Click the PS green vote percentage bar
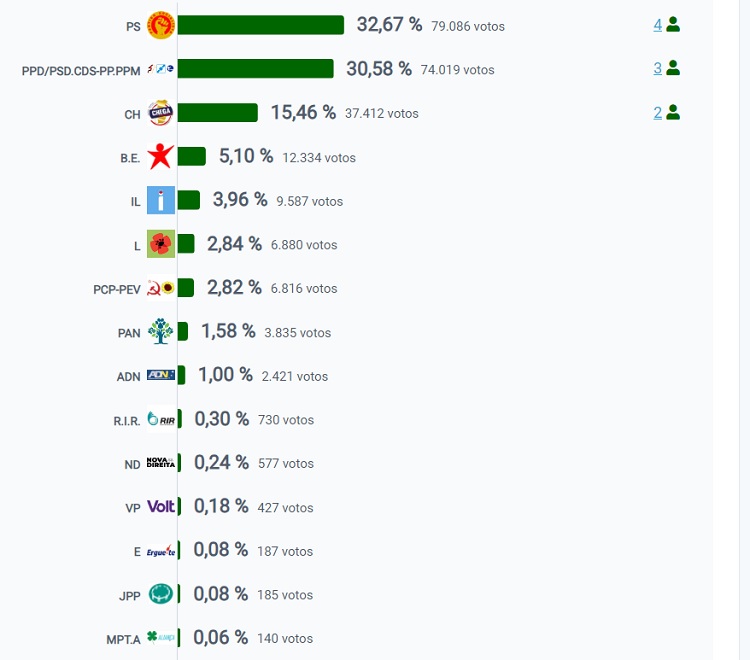The width and height of the screenshot is (750, 660). coord(260,25)
